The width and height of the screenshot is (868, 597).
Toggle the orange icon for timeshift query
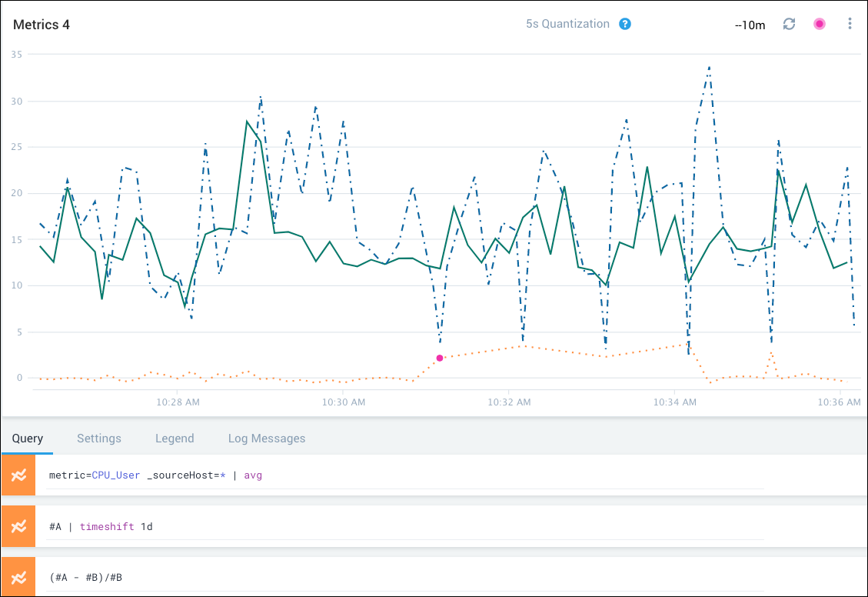point(18,526)
